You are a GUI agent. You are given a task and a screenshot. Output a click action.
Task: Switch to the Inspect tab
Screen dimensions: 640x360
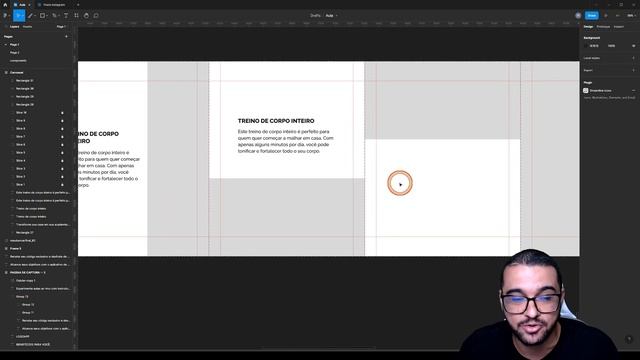pos(618,27)
